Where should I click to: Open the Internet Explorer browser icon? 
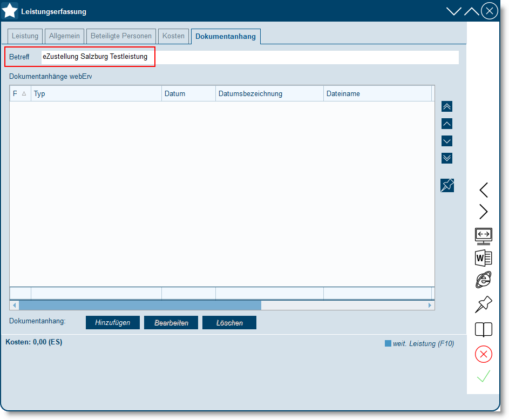coord(483,280)
